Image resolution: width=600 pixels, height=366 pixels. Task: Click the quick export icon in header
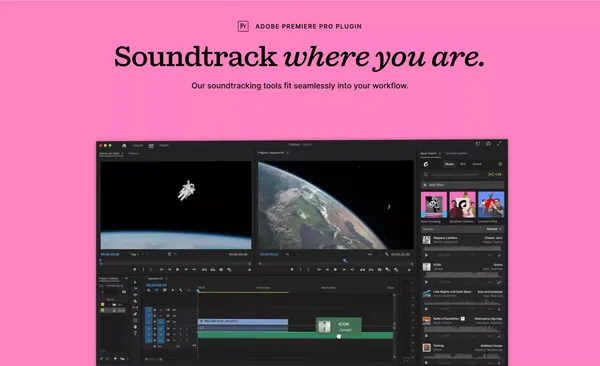pyautogui.click(x=488, y=144)
